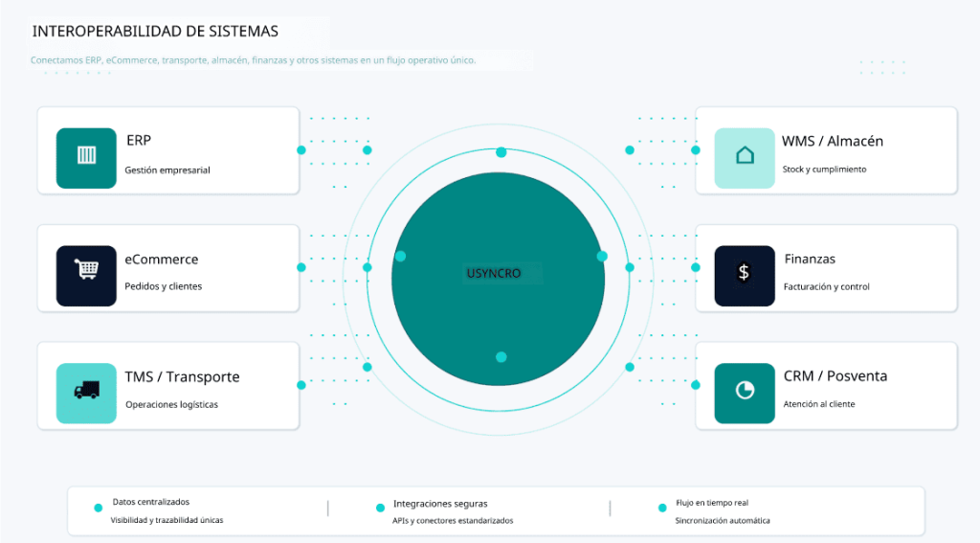Click 'Visibilidad y trazabilidad únicas' text

pos(167,520)
